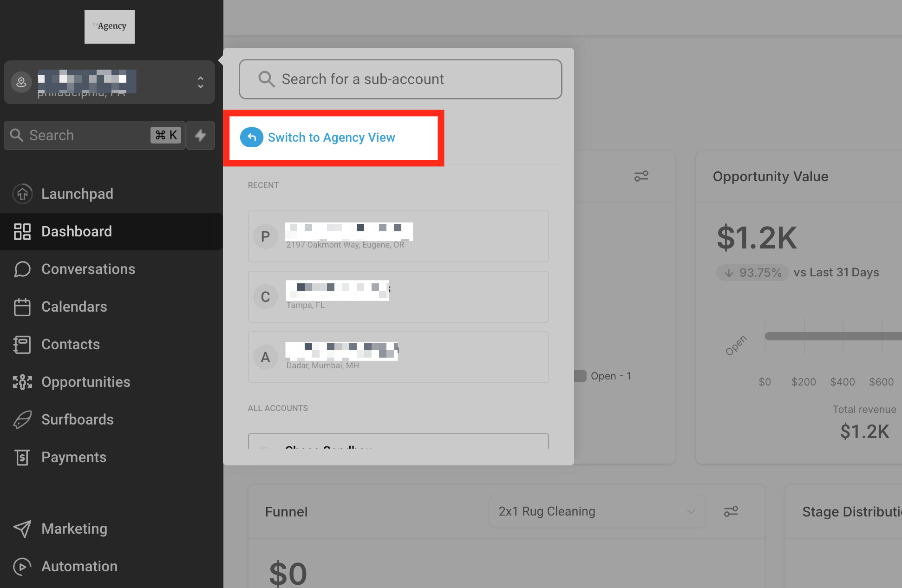Open Payments from the sidebar
The width and height of the screenshot is (902, 588).
coord(73,457)
